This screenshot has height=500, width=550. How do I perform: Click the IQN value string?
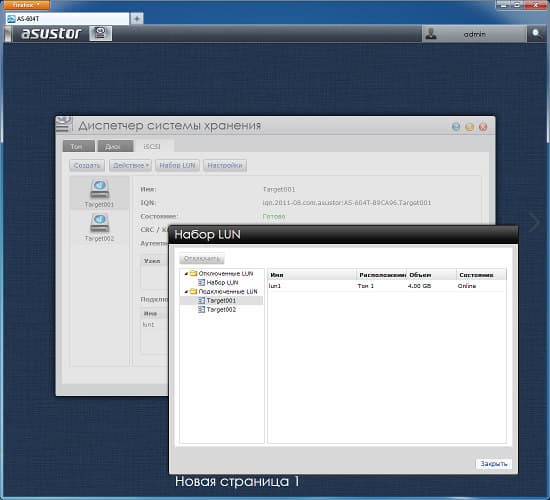pyautogui.click(x=347, y=202)
